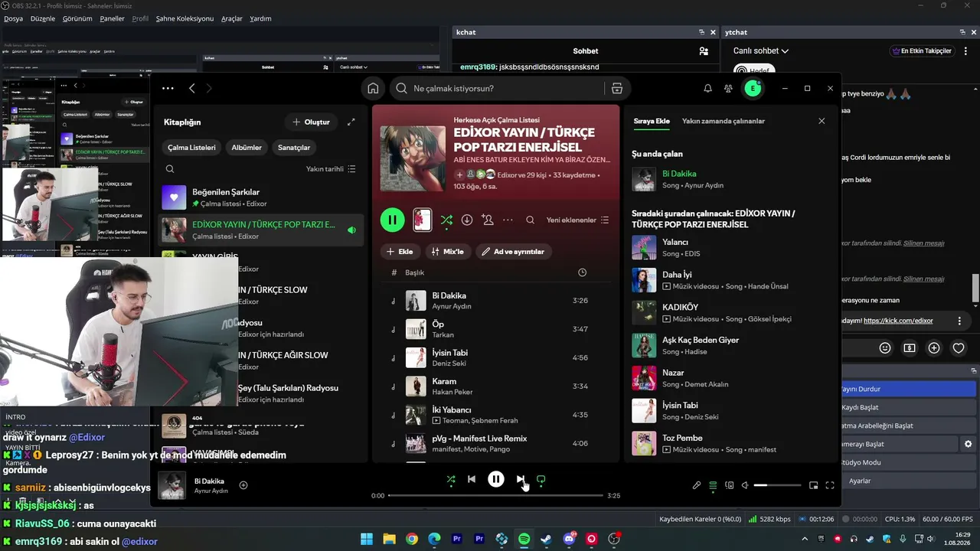This screenshot has height=551, width=980.
Task: Open Ad ve ayrıntılar editor
Action: click(x=514, y=252)
